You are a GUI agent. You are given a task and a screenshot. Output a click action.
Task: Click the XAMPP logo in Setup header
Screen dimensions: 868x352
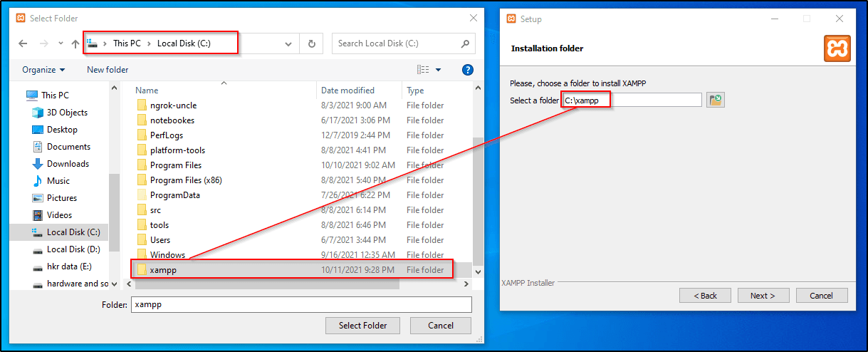pos(837,48)
